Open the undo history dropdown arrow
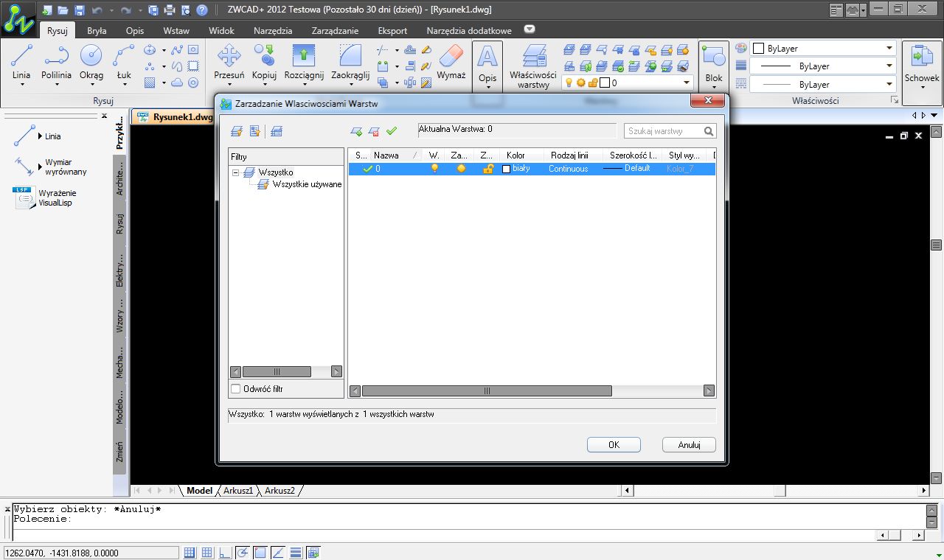This screenshot has width=944, height=560. (x=112, y=11)
